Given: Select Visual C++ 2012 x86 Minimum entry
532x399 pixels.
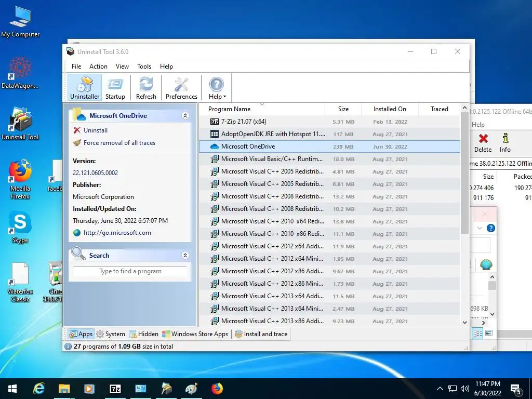Looking at the screenshot, I should (329, 284).
